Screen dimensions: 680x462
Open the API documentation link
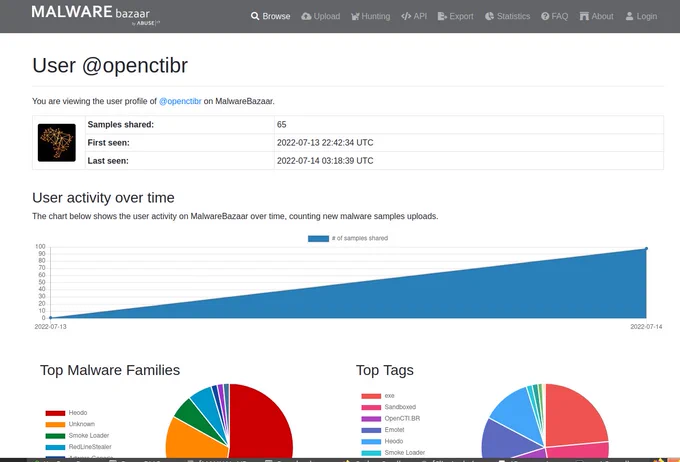click(414, 16)
